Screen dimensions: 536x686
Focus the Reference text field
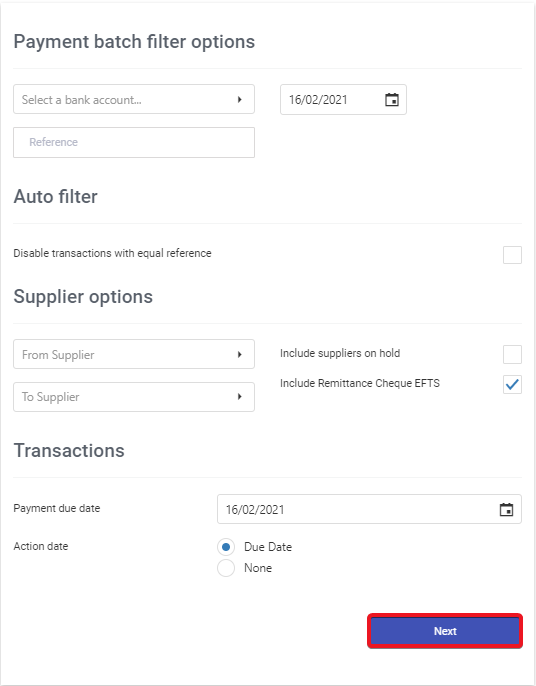[x=134, y=142]
